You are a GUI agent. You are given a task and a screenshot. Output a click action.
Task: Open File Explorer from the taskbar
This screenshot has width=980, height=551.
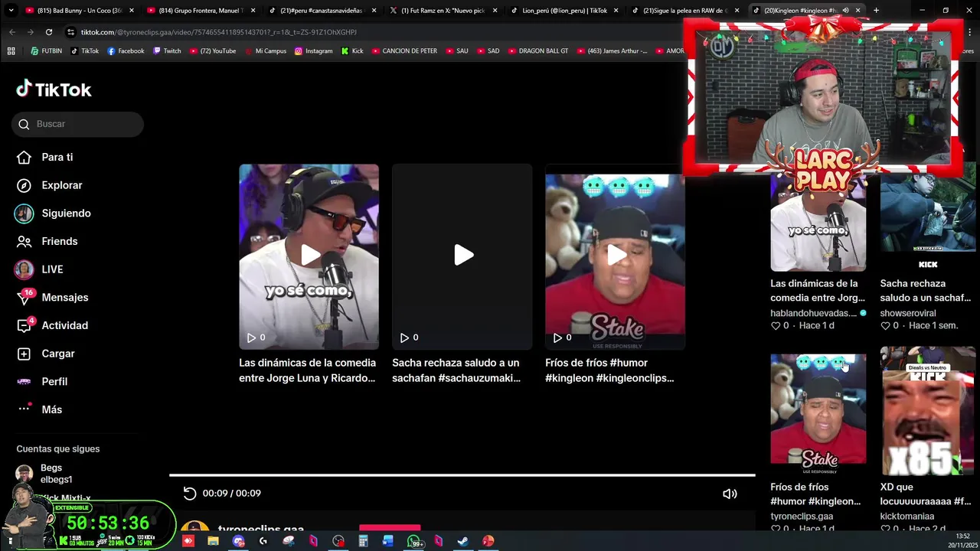click(213, 541)
